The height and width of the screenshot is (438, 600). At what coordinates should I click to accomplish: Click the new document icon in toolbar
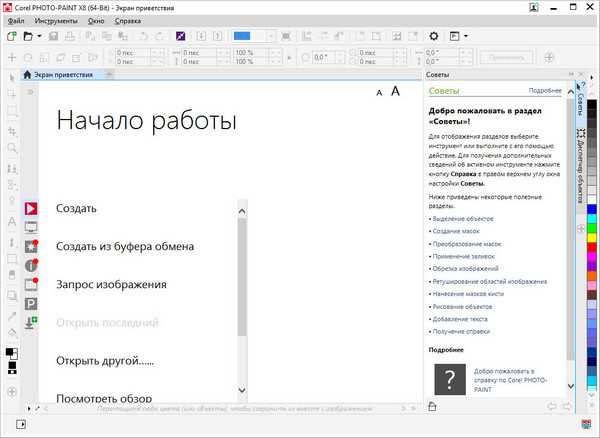tap(11, 36)
